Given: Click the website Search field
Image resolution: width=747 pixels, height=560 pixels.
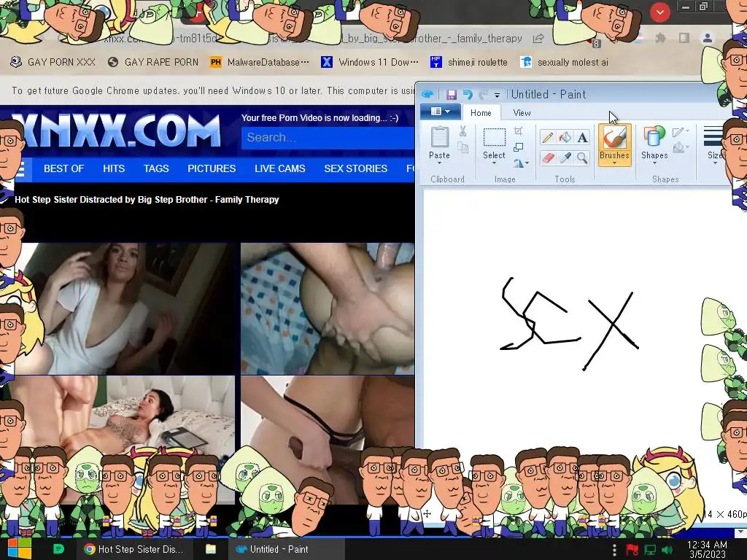Looking at the screenshot, I should coord(328,138).
